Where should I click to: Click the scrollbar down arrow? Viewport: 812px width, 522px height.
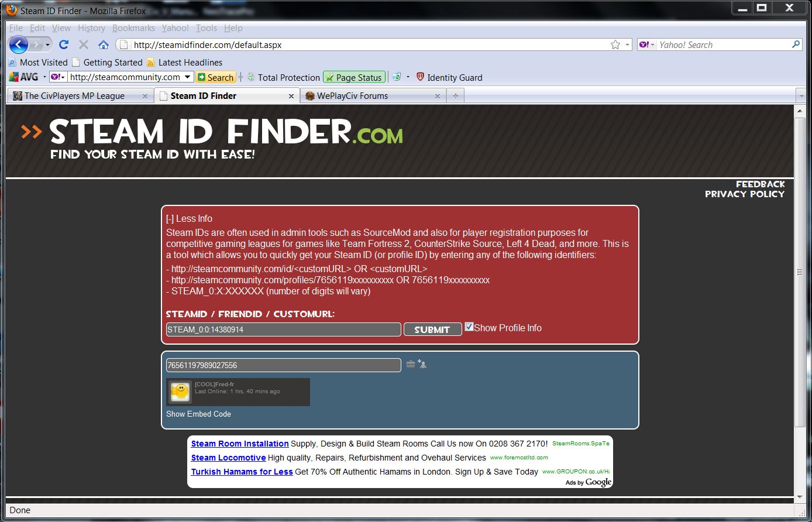pyautogui.click(x=800, y=497)
